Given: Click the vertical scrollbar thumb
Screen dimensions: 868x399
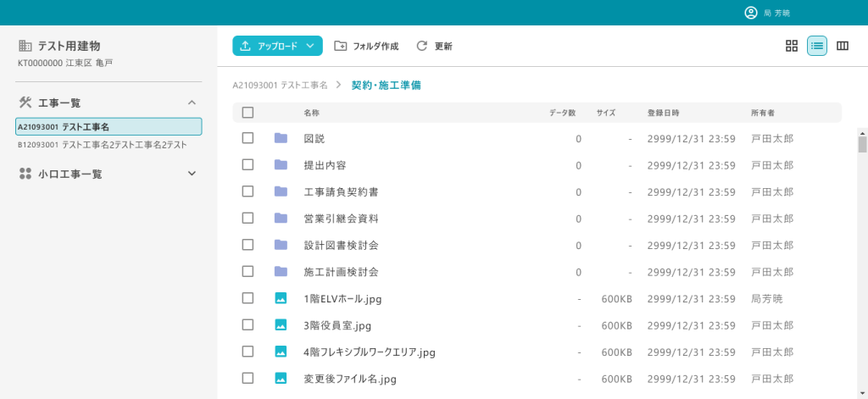Looking at the screenshot, I should tap(862, 142).
